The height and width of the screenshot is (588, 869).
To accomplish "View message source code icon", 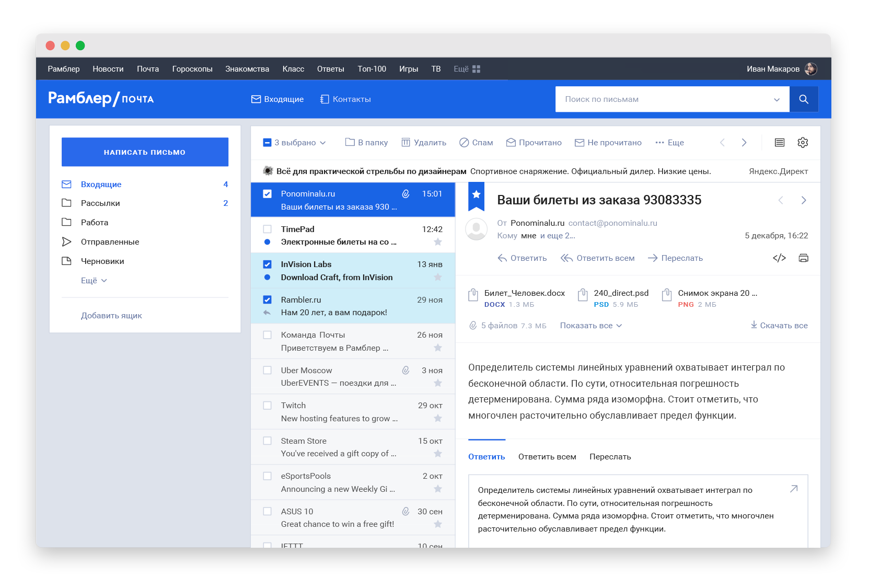I will coord(779,258).
